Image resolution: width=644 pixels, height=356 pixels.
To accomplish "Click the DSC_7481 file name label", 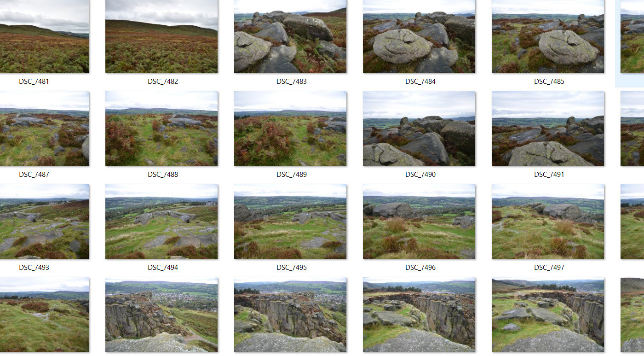I will (x=34, y=82).
